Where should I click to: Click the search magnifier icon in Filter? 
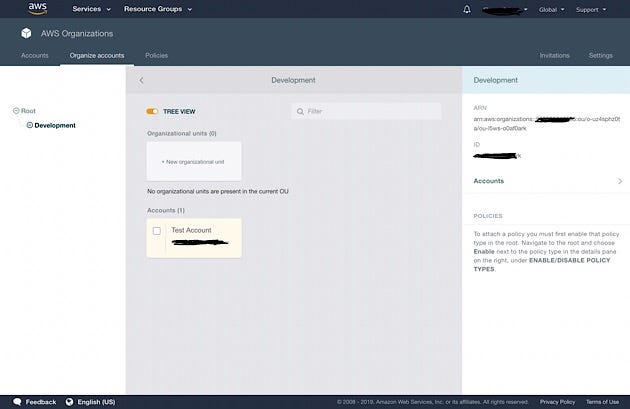[300, 111]
